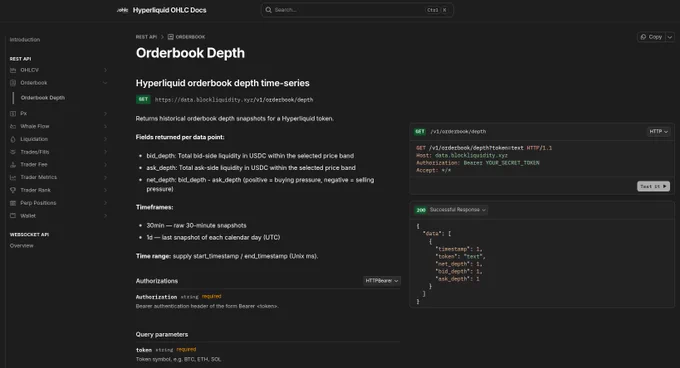Click the Wallet sidebar icon

click(13, 215)
